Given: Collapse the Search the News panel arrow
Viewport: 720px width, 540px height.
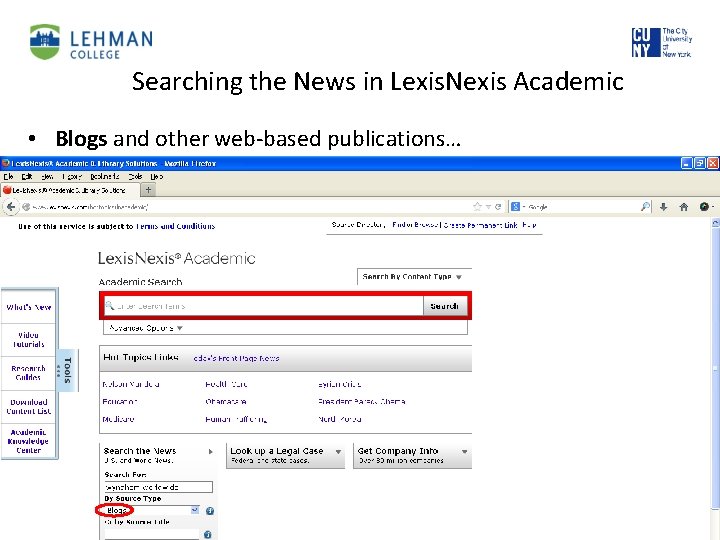Looking at the screenshot, I should [x=210, y=451].
